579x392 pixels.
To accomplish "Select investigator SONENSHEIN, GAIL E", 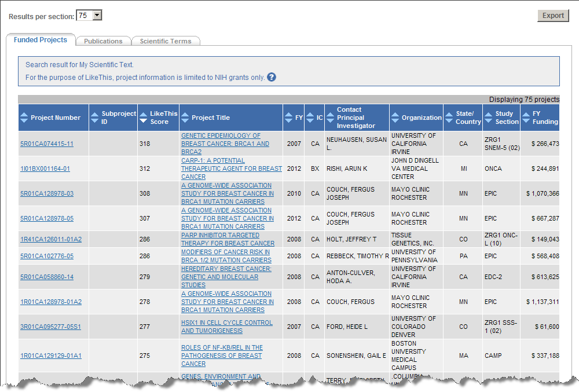I will click(356, 356).
